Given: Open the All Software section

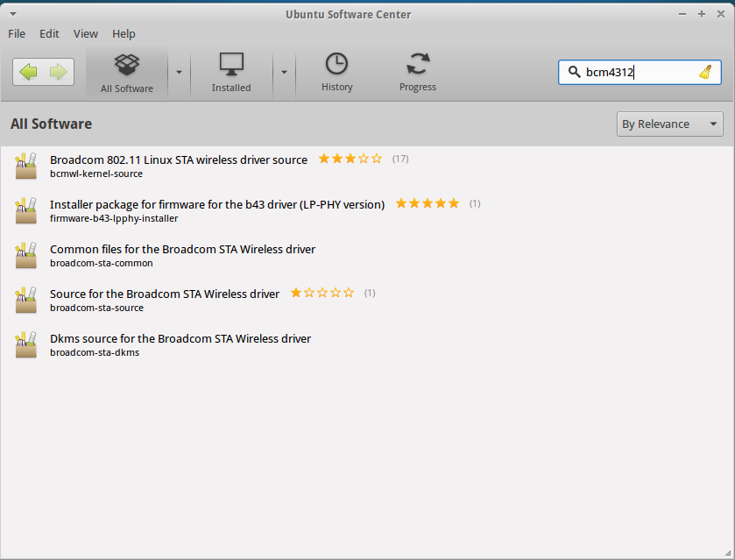Looking at the screenshot, I should [x=126, y=73].
